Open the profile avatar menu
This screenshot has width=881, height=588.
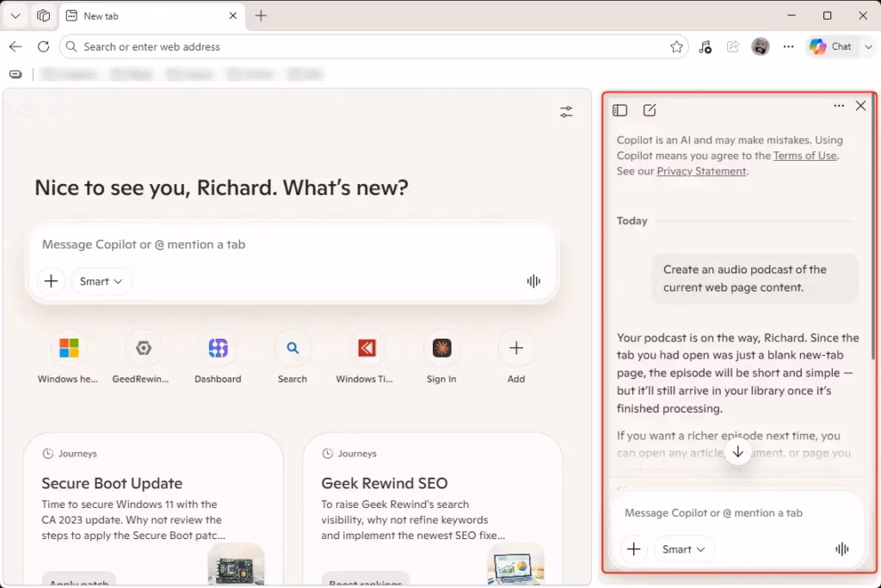pos(761,46)
